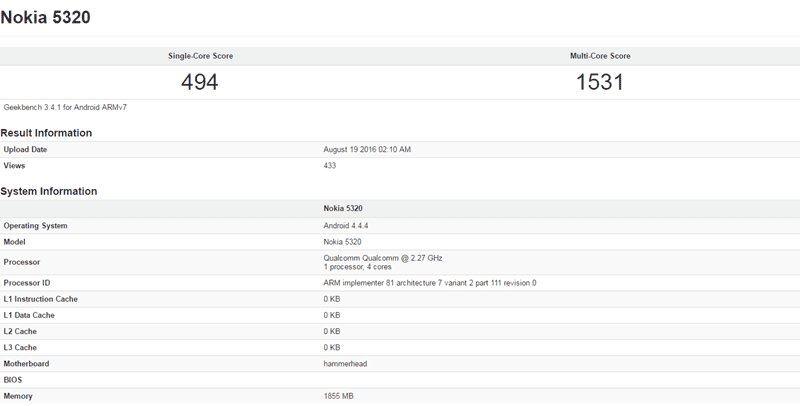Click the Multi-Core Score header
This screenshot has height=406, width=800.
click(x=600, y=56)
